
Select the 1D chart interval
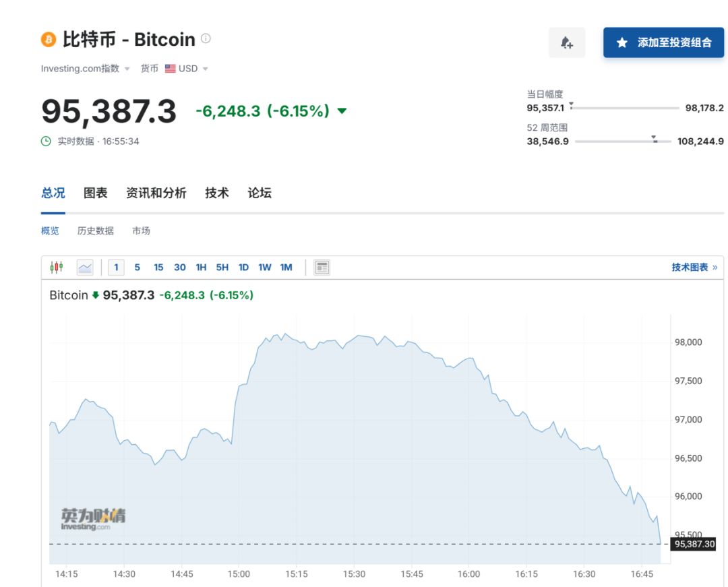point(243,268)
